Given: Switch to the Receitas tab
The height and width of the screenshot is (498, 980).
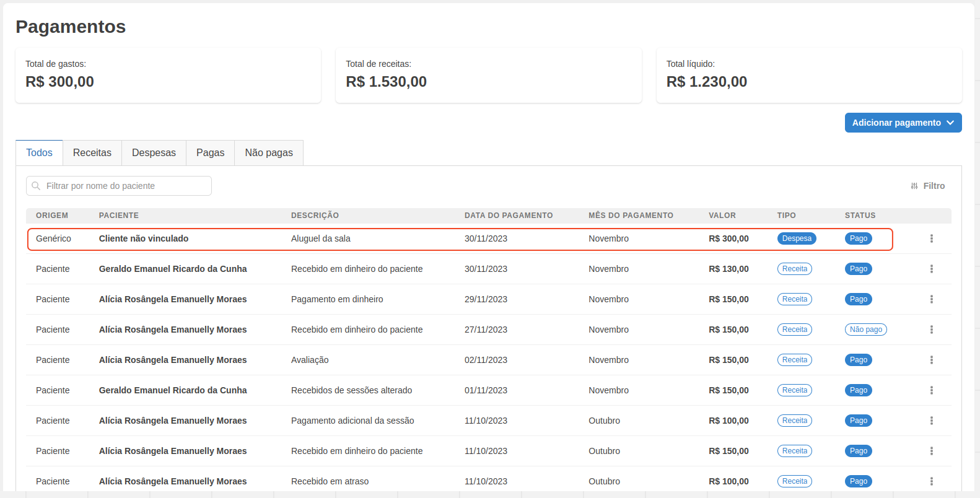Looking at the screenshot, I should pyautogui.click(x=92, y=152).
